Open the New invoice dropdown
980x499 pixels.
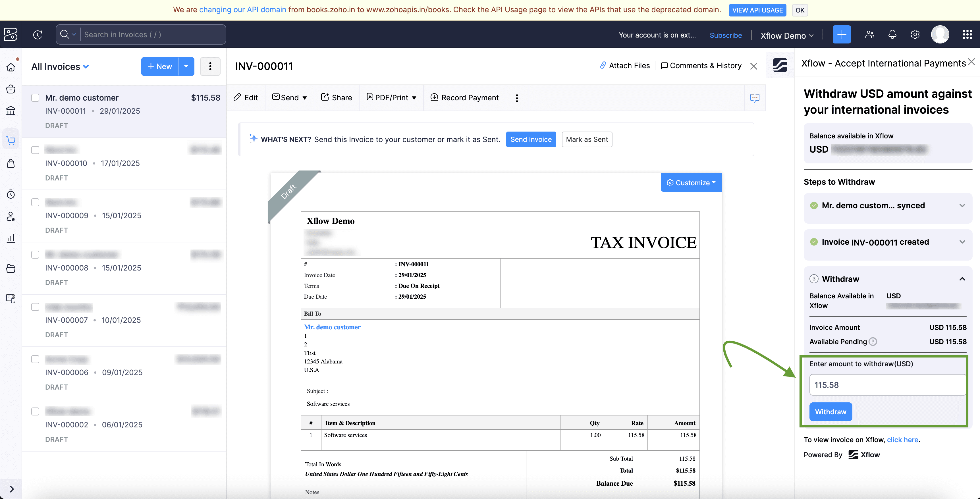click(x=187, y=66)
